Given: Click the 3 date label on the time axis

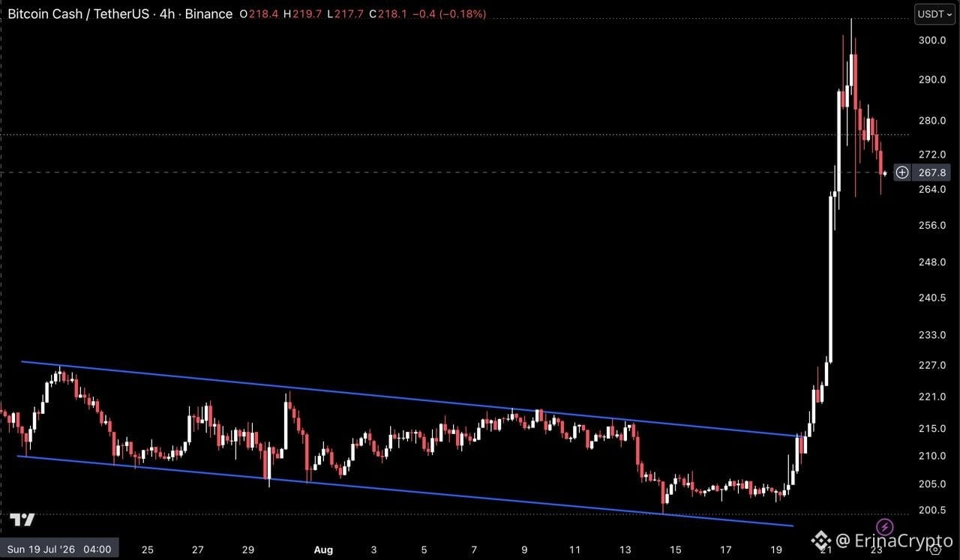Looking at the screenshot, I should [373, 550].
